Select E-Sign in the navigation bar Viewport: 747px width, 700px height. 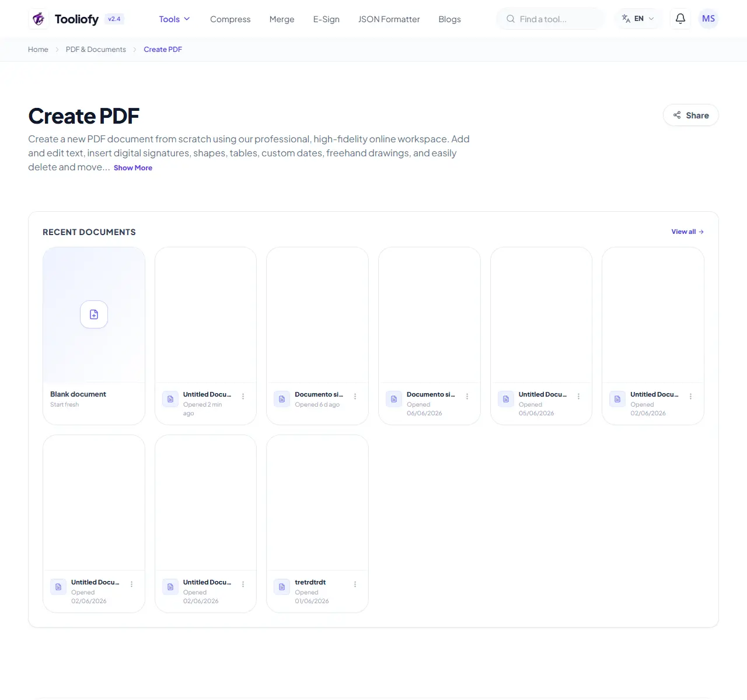[326, 19]
